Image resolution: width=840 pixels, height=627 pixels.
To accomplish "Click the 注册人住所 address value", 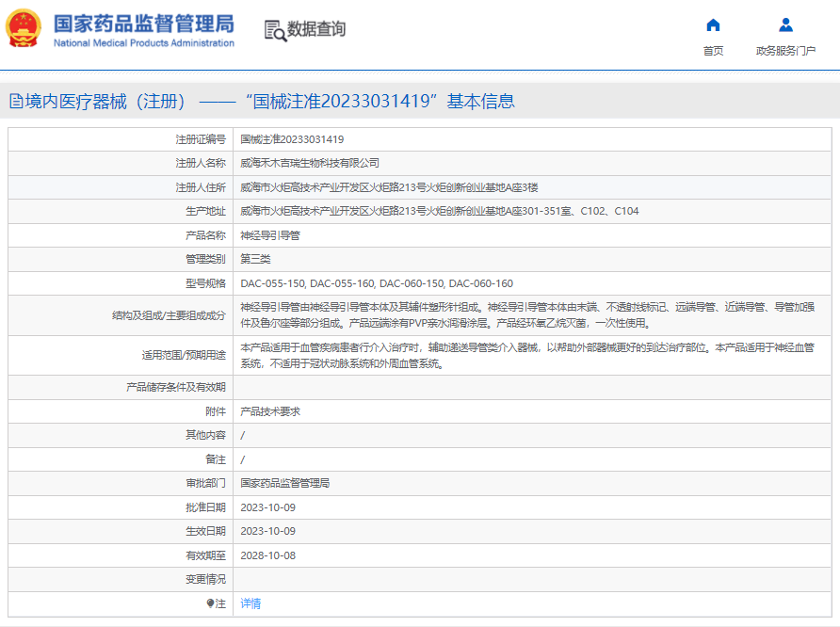I will click(389, 187).
